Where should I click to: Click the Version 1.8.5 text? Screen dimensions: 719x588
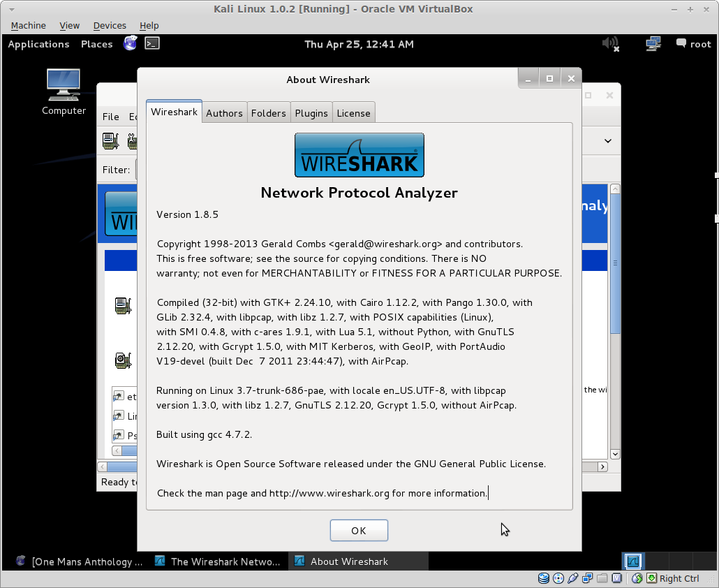point(187,214)
